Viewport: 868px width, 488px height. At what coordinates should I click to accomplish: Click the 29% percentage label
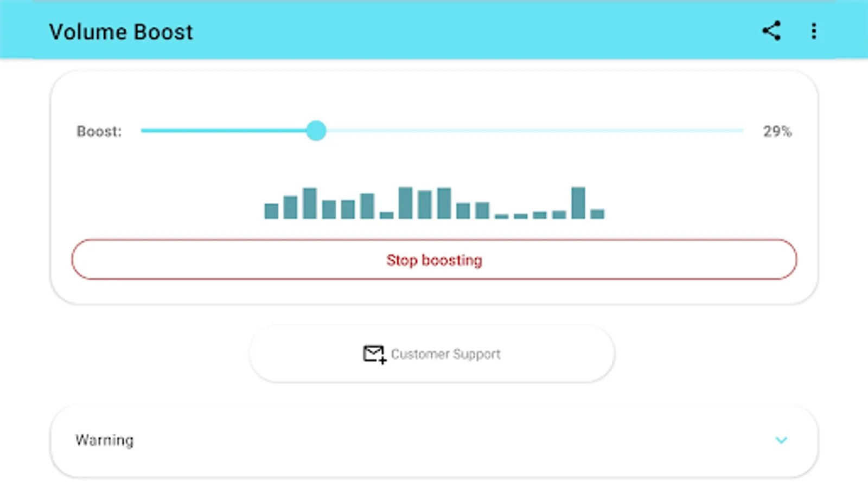coord(777,131)
